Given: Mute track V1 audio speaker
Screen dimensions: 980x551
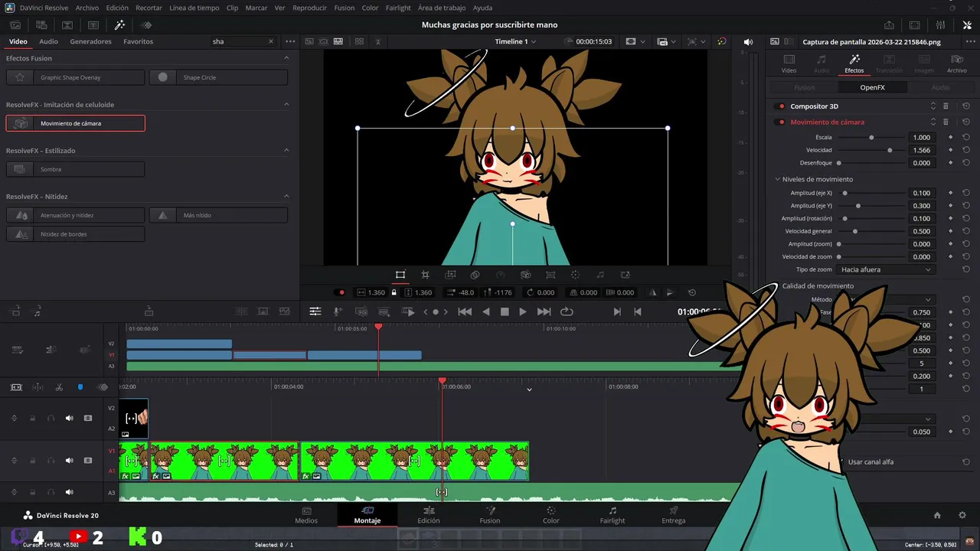Looking at the screenshot, I should pos(69,461).
